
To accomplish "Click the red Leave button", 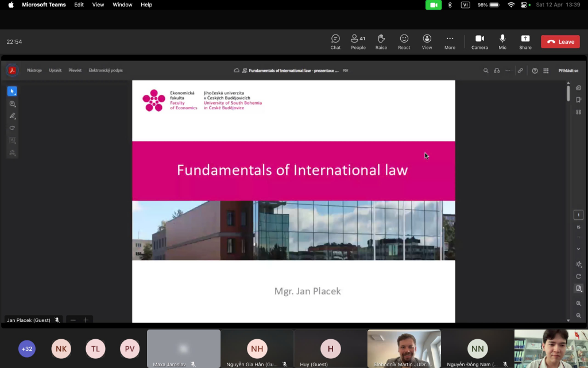I will pos(560,41).
